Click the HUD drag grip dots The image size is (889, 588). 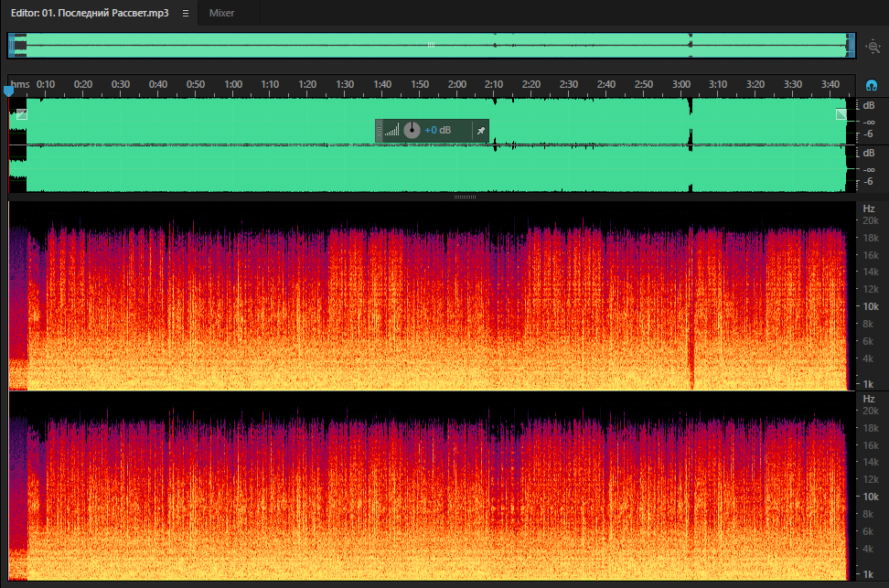pyautogui.click(x=380, y=131)
